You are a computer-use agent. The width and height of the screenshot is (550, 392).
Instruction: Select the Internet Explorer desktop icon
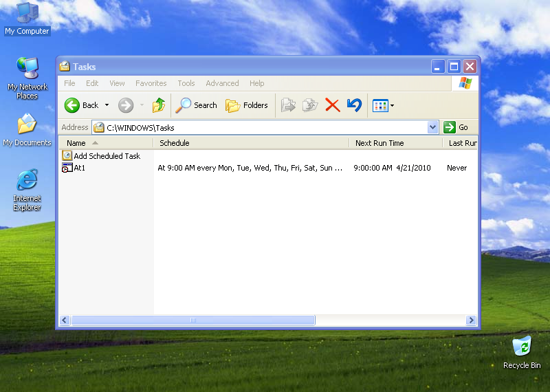coord(27,190)
